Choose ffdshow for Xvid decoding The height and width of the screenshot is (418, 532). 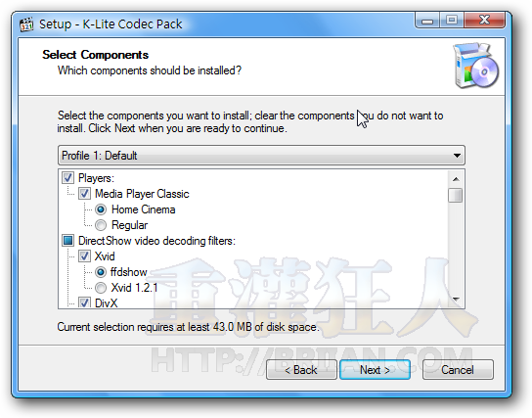point(101,272)
